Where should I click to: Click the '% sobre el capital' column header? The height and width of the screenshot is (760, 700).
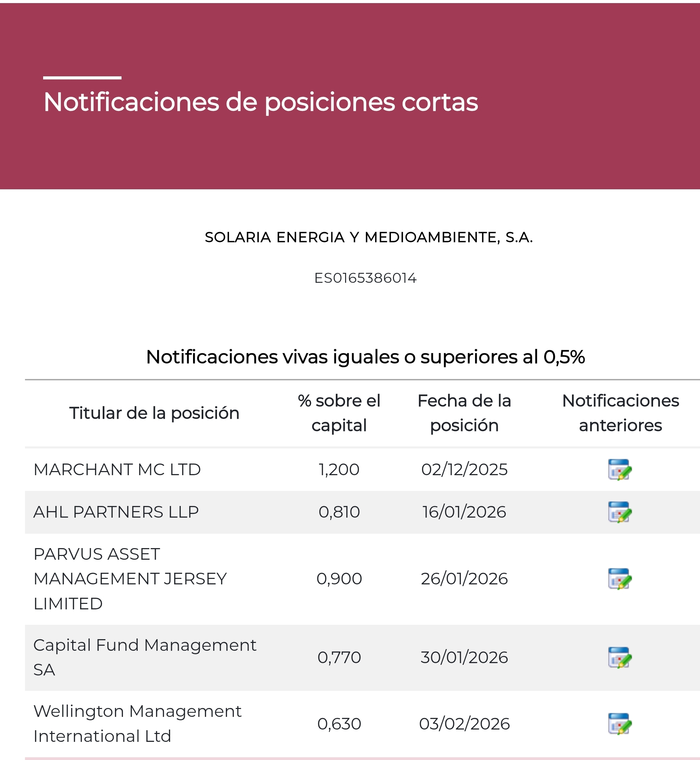coord(339,413)
